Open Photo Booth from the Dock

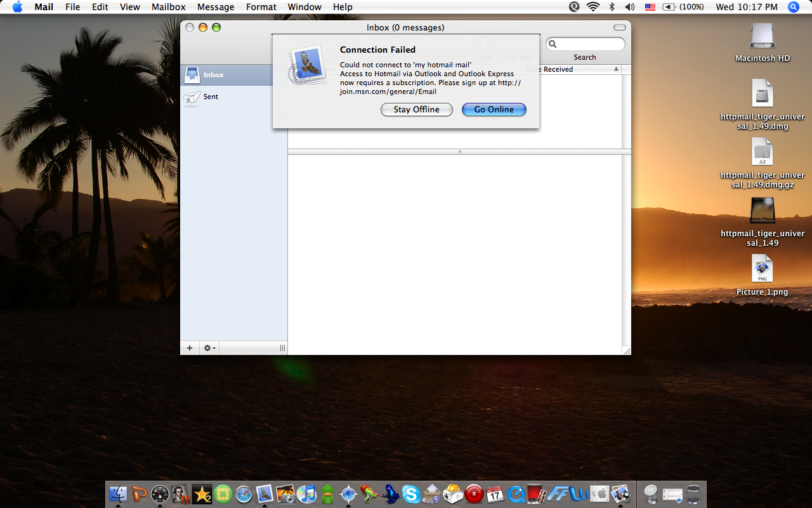(x=537, y=494)
